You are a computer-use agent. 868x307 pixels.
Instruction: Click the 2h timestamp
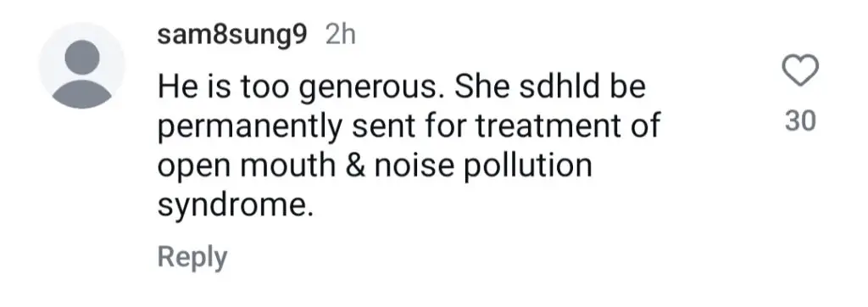point(341,36)
